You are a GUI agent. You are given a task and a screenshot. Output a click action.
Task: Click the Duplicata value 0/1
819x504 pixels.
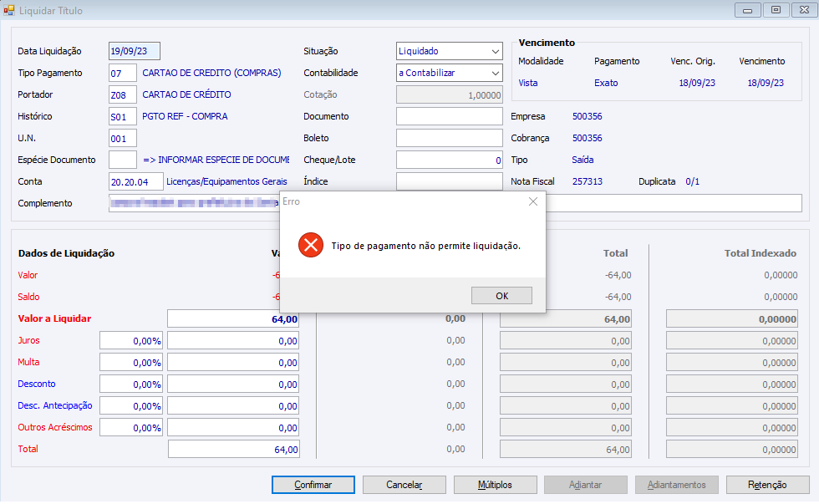(x=692, y=181)
